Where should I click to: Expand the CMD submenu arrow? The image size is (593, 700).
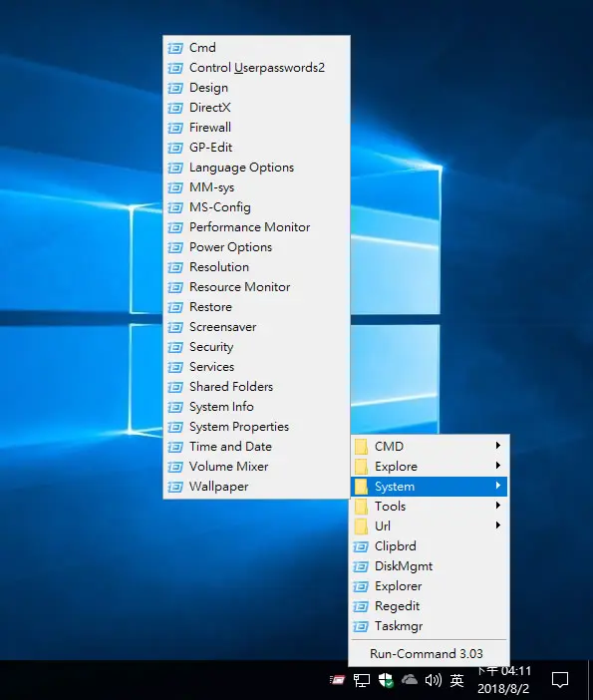498,446
